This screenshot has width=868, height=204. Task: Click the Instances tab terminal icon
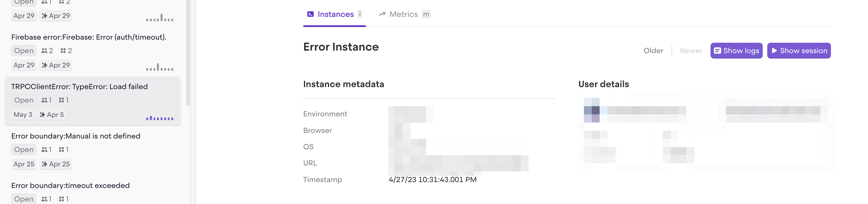click(310, 14)
